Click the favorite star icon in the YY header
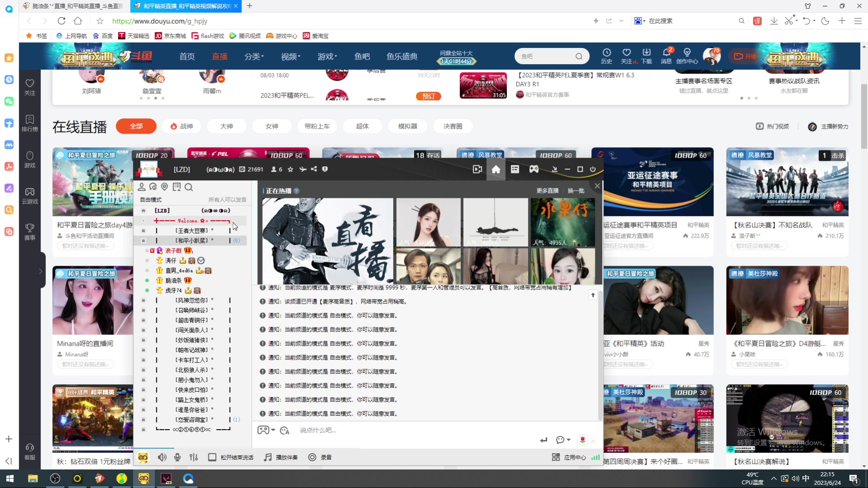This screenshot has height=488, width=868. tap(290, 169)
